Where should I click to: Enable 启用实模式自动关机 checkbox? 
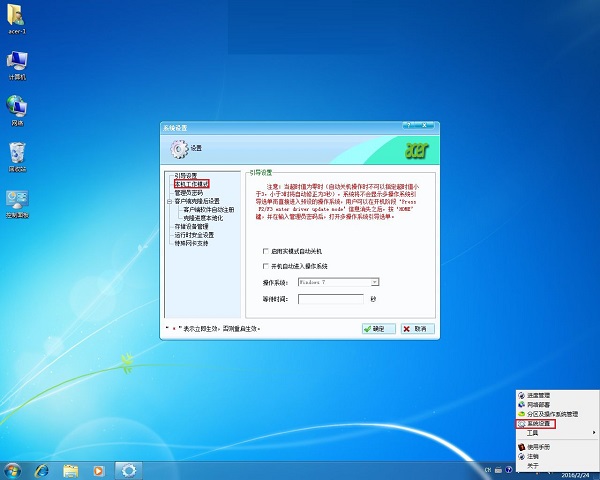[266, 251]
